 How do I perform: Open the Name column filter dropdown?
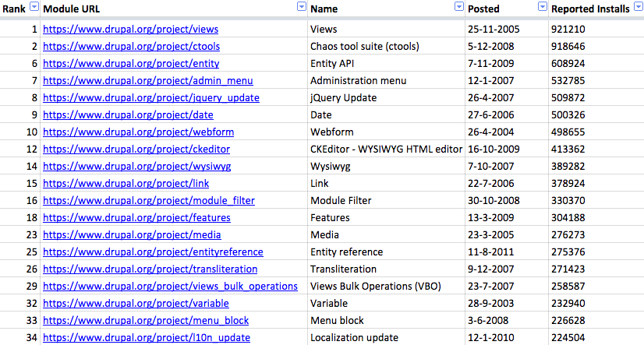click(459, 6)
